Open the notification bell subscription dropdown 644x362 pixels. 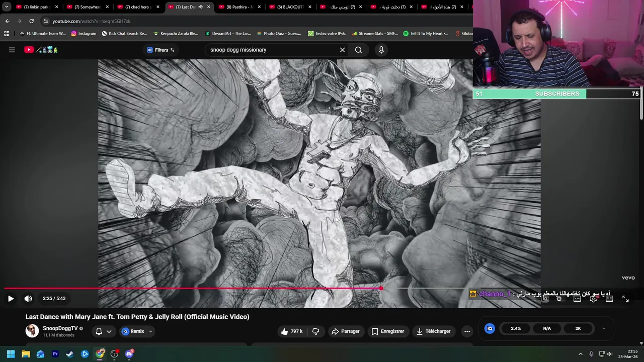[103, 331]
